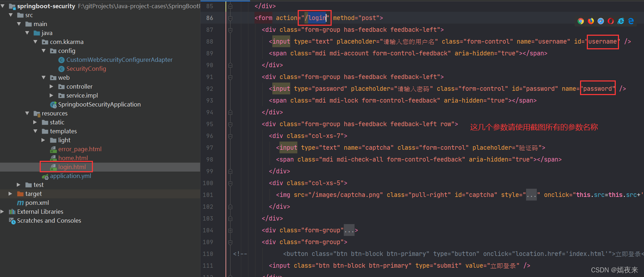Expand the light templates folder
Screen dimensions: 644x277
tap(43, 140)
